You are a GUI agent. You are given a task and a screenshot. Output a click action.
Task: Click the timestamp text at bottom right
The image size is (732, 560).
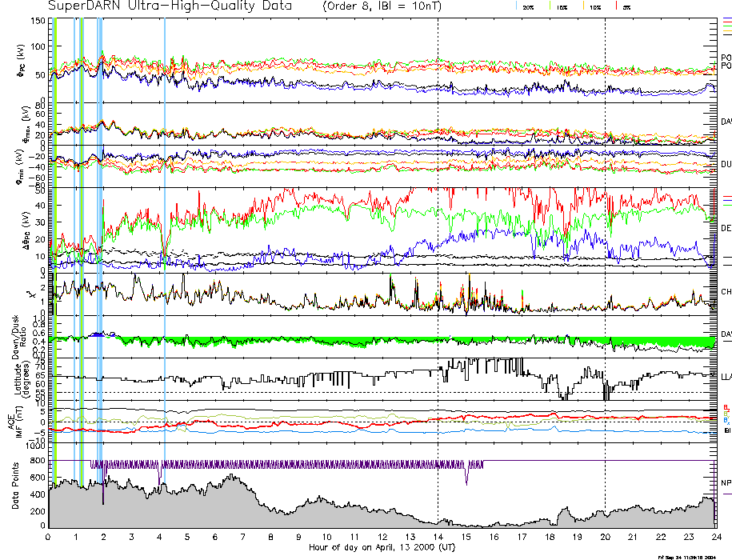[x=692, y=556]
